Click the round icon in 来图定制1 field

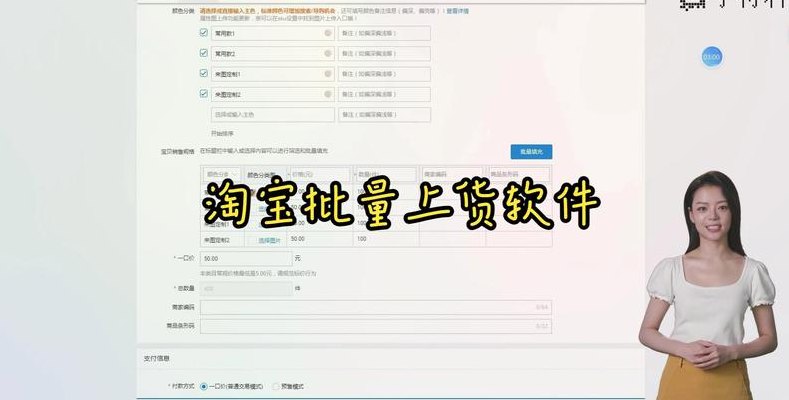(x=328, y=74)
